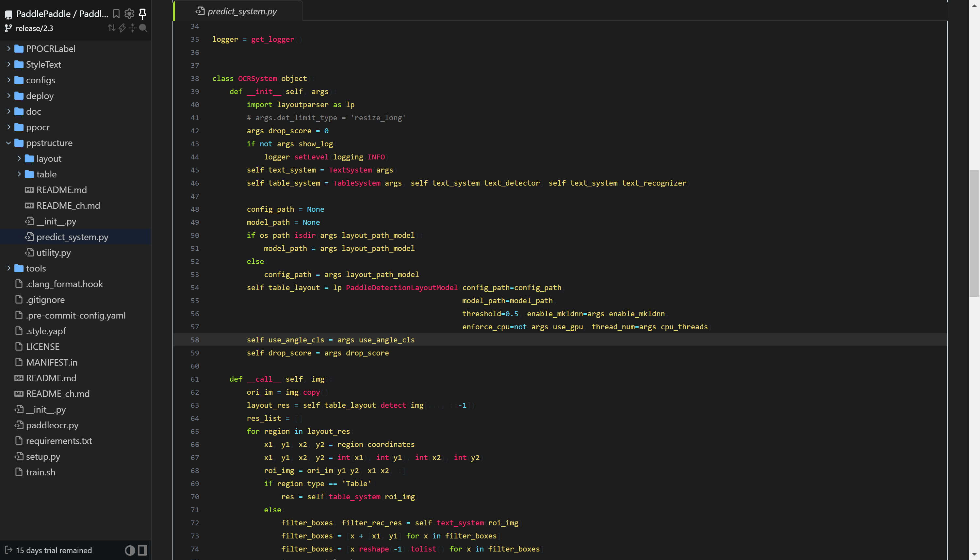The image size is (980, 560).
Task: Open utility.py in the file tree
Action: tap(54, 252)
